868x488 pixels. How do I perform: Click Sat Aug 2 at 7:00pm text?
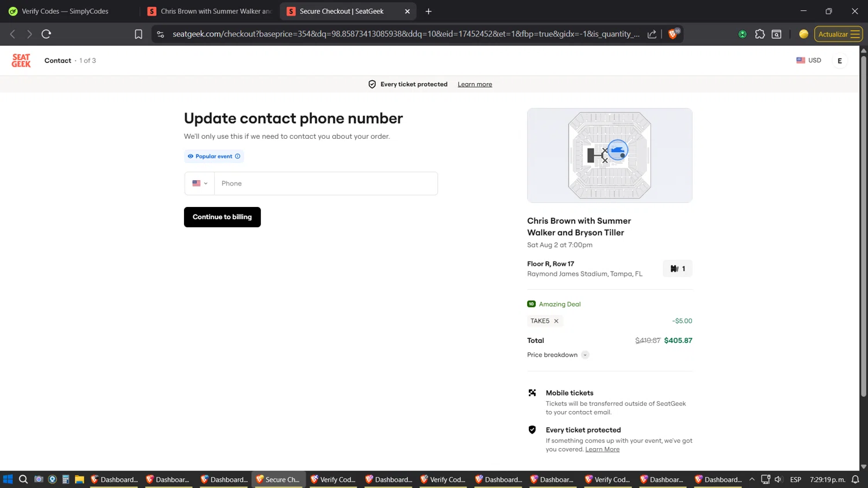coord(560,245)
